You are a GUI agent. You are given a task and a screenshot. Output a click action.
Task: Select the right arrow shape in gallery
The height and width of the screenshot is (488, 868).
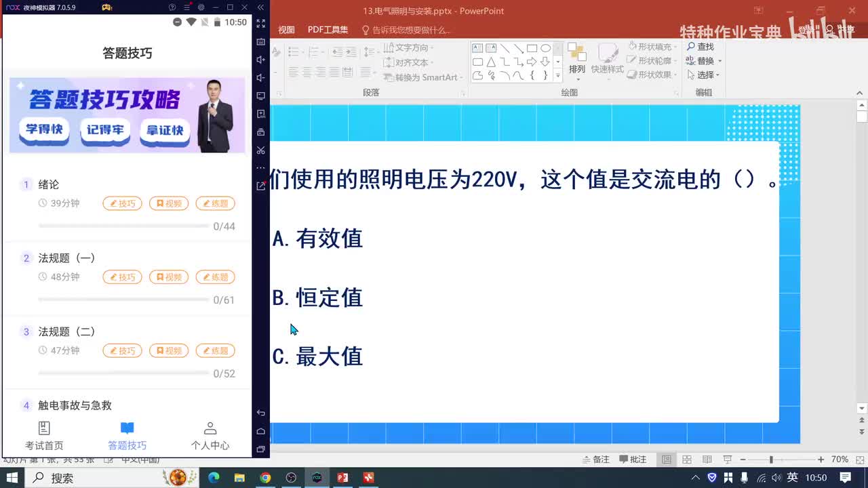(532, 62)
